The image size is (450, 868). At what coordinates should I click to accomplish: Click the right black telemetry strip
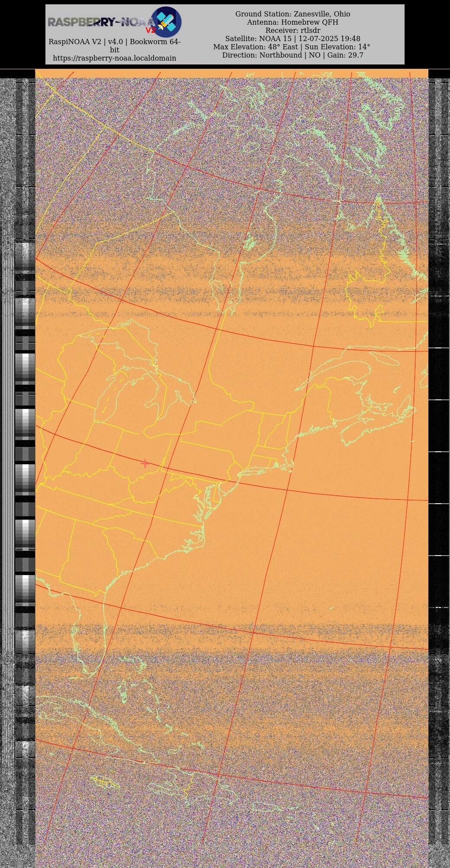pos(438,433)
